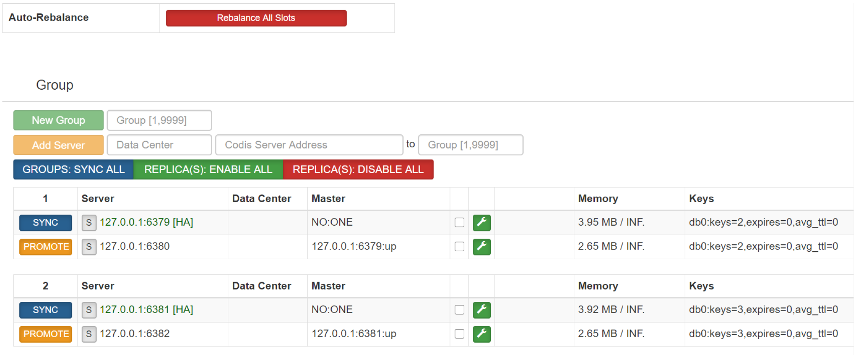Enable the checkbox in 127.0.0.1:6380 row
This screenshot has width=868, height=362.
(459, 247)
